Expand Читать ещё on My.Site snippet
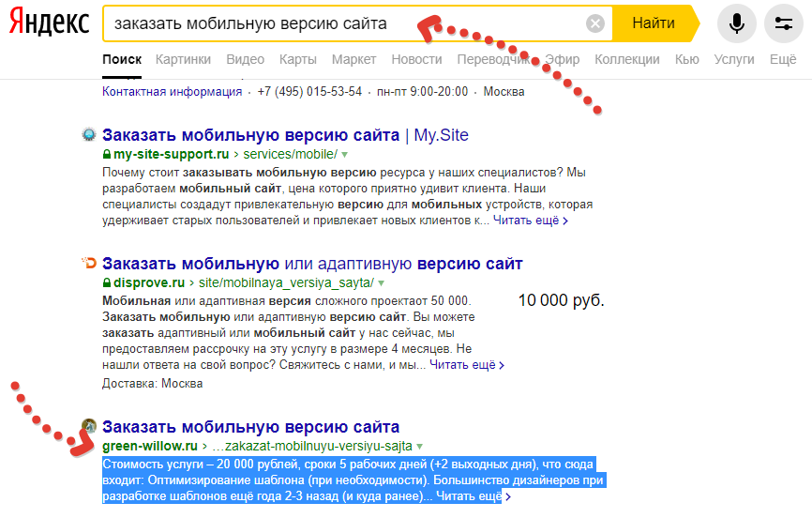The height and width of the screenshot is (518, 812). 531,221
